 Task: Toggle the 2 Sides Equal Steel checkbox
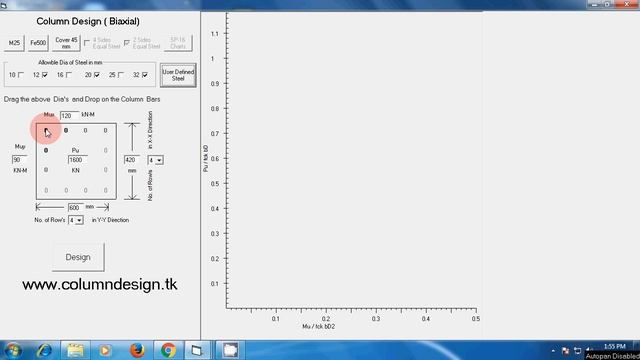click(127, 42)
